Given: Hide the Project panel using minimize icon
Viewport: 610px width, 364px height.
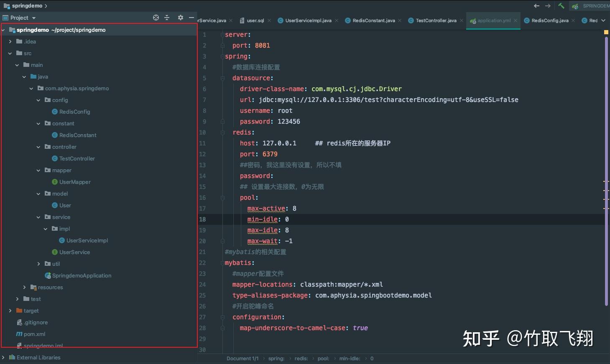Looking at the screenshot, I should pyautogui.click(x=191, y=18).
